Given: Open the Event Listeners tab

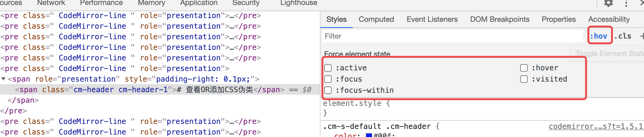Looking at the screenshot, I should 432,19.
